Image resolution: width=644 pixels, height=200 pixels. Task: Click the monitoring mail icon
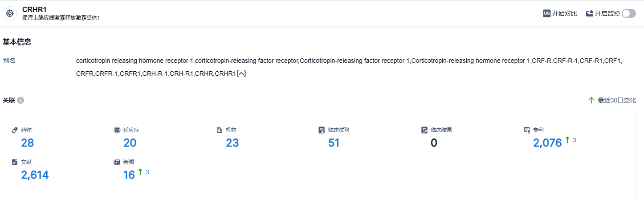[x=590, y=13]
